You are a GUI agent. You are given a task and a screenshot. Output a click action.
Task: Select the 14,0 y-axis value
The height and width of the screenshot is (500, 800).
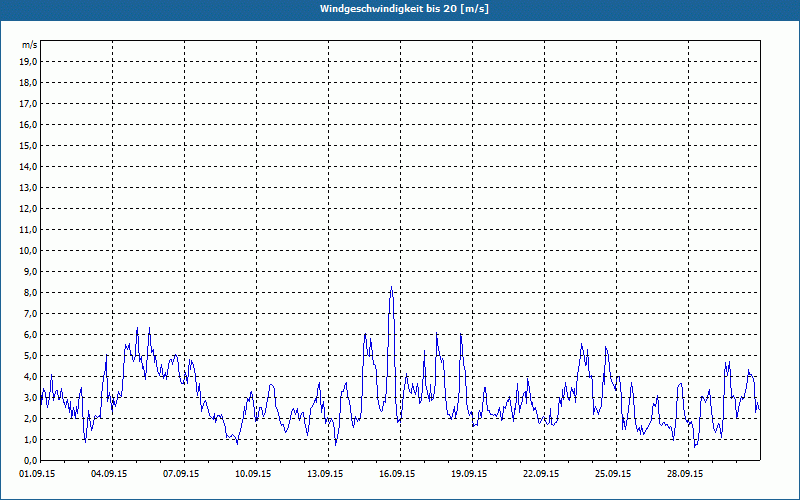point(29,166)
